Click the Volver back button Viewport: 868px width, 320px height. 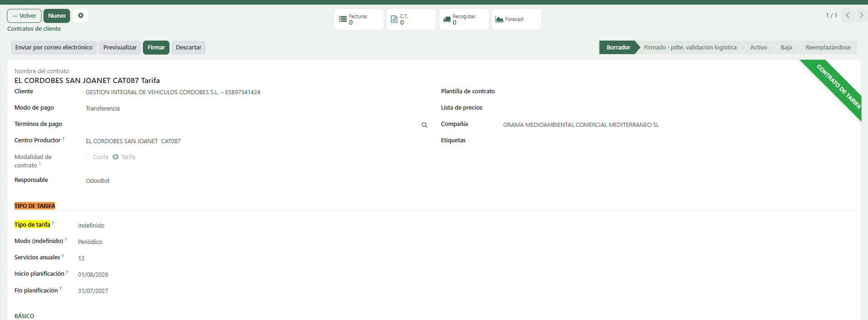tap(24, 15)
